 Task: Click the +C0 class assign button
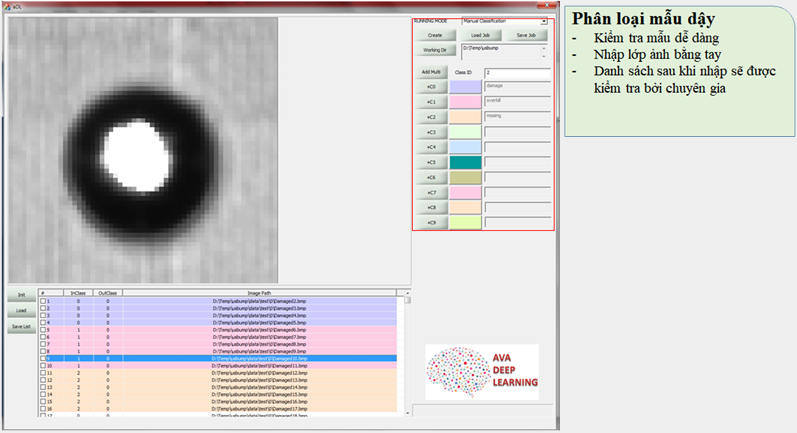click(430, 87)
